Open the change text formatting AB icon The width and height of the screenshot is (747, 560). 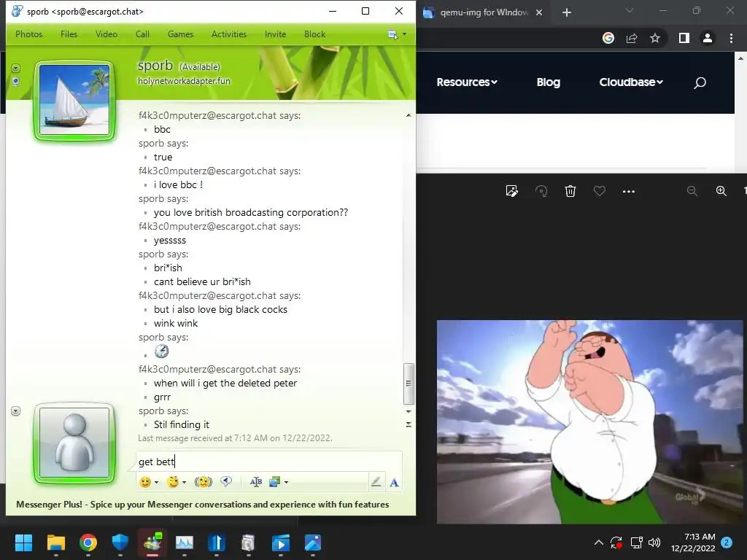pyautogui.click(x=256, y=482)
